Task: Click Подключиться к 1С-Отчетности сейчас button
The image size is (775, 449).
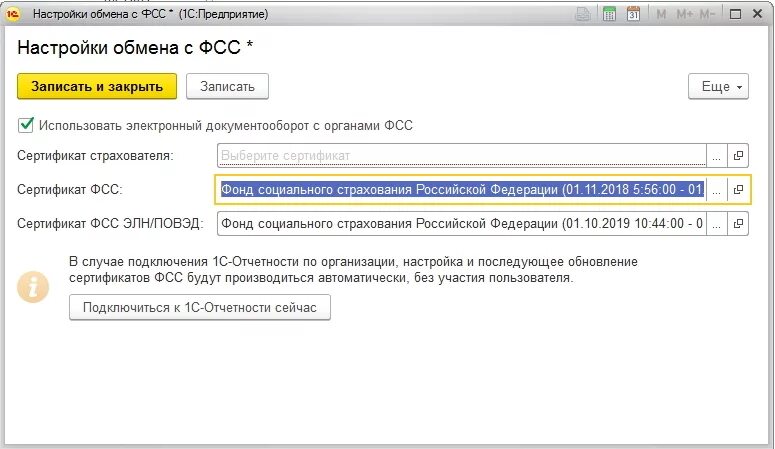Action: click(x=200, y=308)
